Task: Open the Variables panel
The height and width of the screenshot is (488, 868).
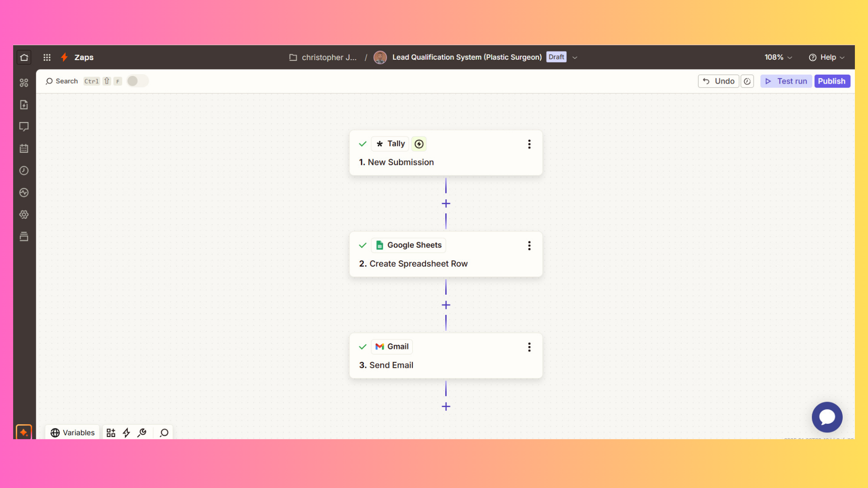Action: pyautogui.click(x=72, y=432)
